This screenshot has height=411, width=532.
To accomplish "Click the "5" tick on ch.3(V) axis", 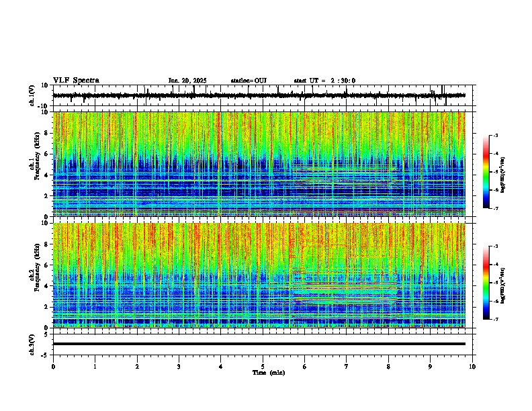I will (46, 334).
